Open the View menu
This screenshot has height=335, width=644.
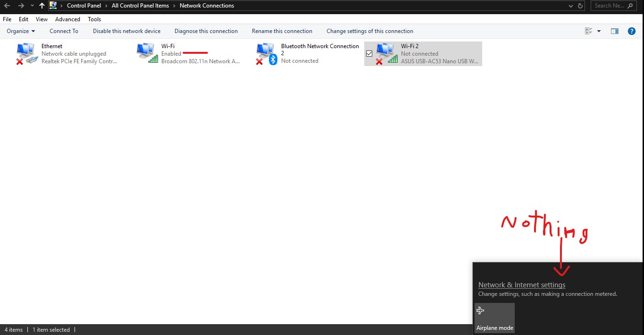pos(42,19)
